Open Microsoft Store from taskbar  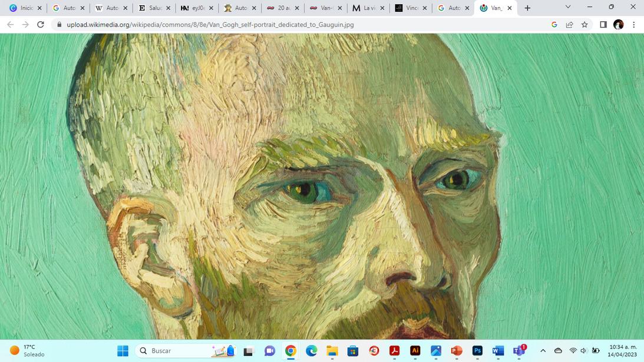pyautogui.click(x=353, y=351)
